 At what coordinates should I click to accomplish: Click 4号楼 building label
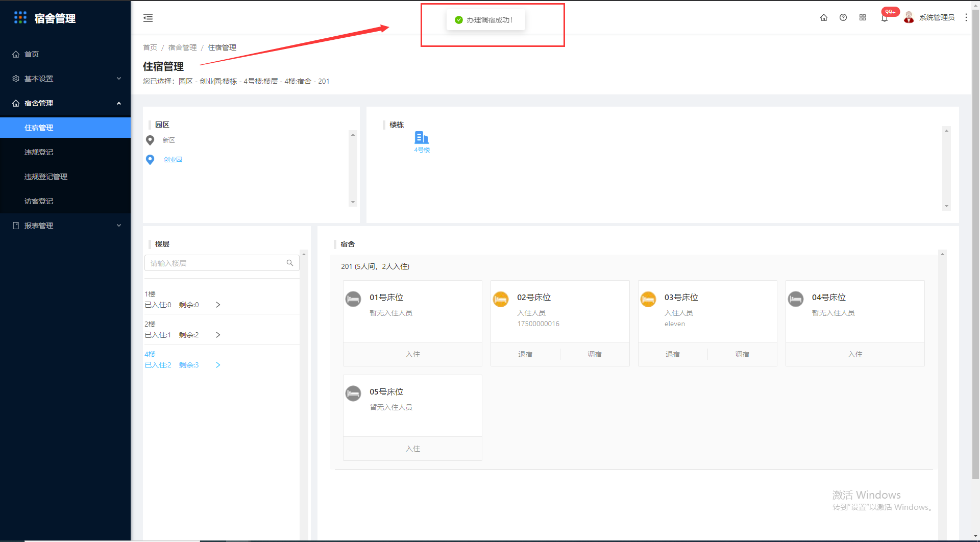pyautogui.click(x=422, y=150)
